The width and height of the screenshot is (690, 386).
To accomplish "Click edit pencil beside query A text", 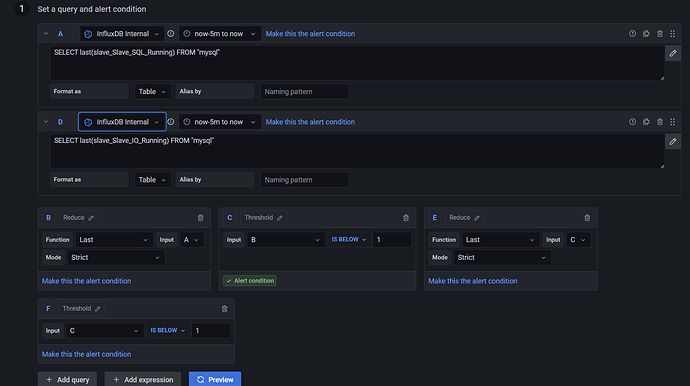I will click(673, 53).
